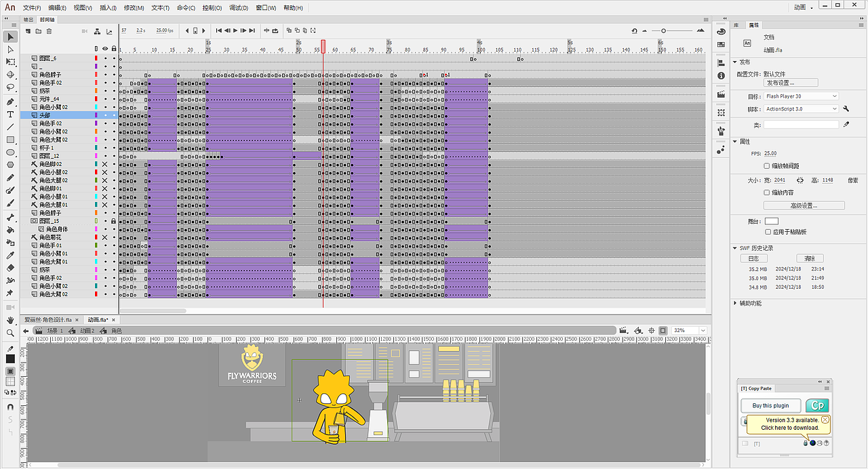The height and width of the screenshot is (469, 868).
Task: Create a new layer in timeline
Action: click(x=28, y=31)
